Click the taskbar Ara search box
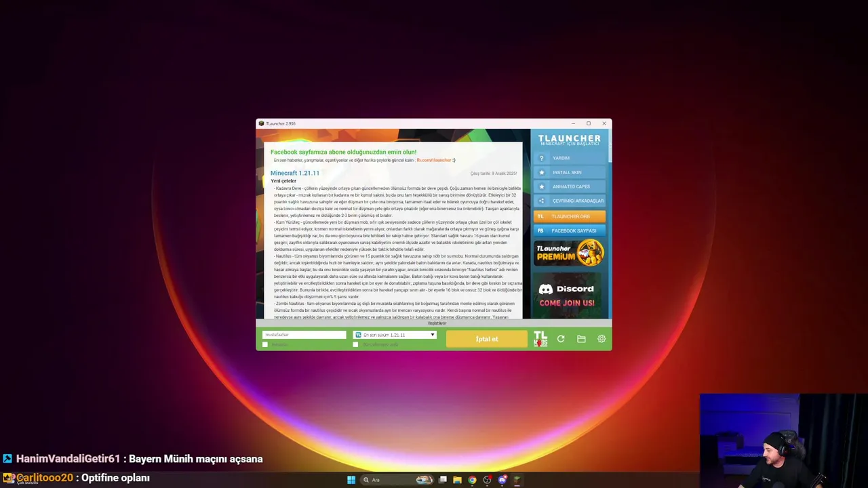 coord(397,480)
